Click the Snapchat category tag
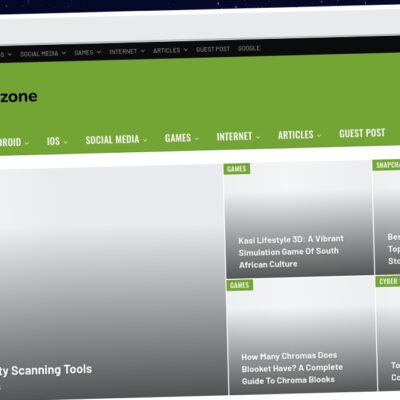400x400 pixels. click(386, 165)
